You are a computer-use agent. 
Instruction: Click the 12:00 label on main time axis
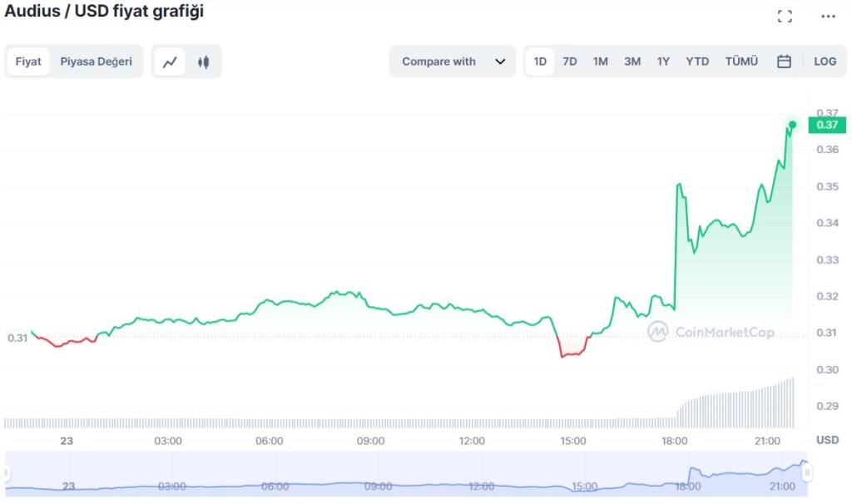472,441
